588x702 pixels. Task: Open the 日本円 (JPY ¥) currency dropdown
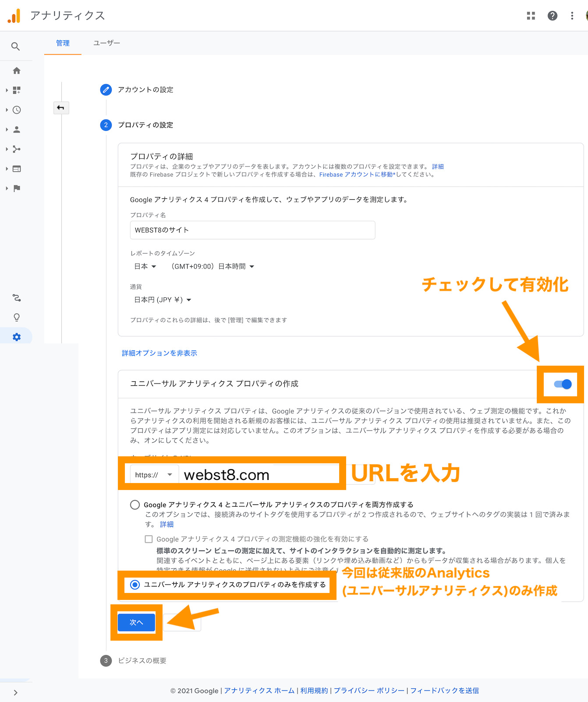(163, 300)
